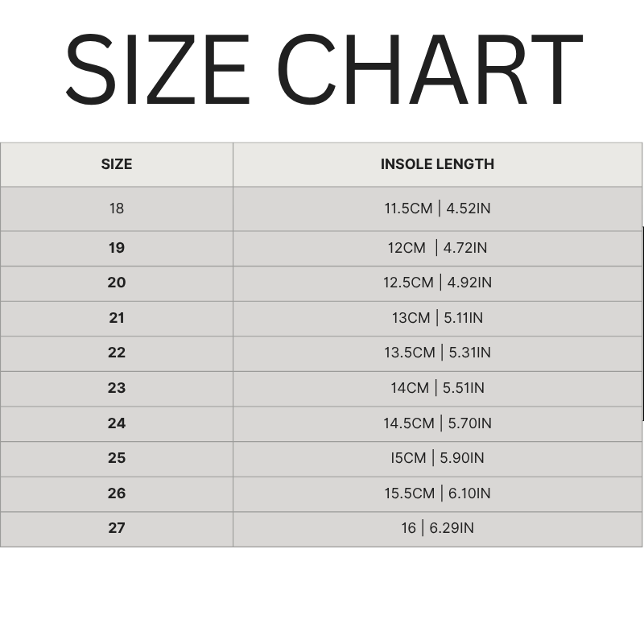The height and width of the screenshot is (644, 644).
Task: Click size 23 row label
Action: point(117,388)
